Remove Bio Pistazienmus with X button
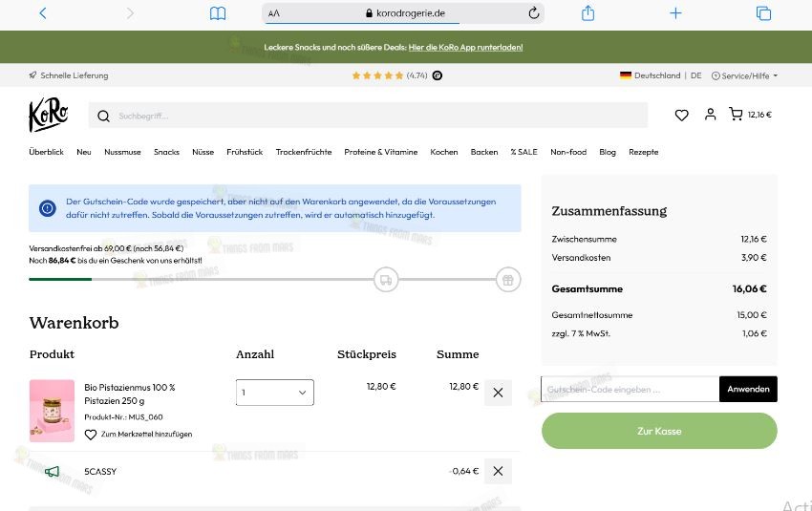Screen dimensions: 812x511 coord(498,393)
